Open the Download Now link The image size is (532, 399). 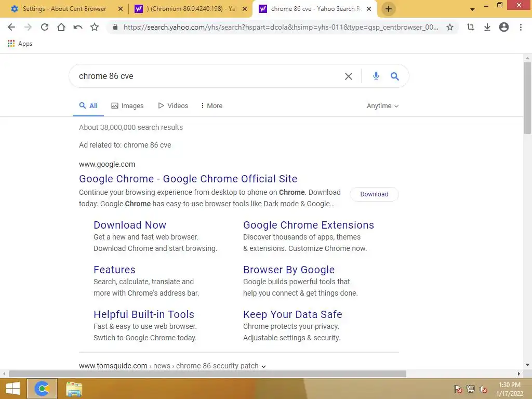(x=130, y=225)
